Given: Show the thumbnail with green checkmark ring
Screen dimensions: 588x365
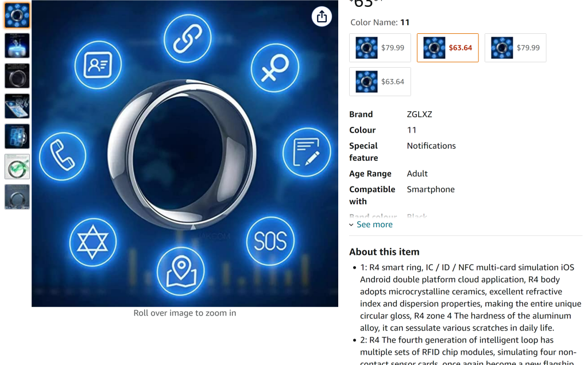Looking at the screenshot, I should [x=17, y=166].
